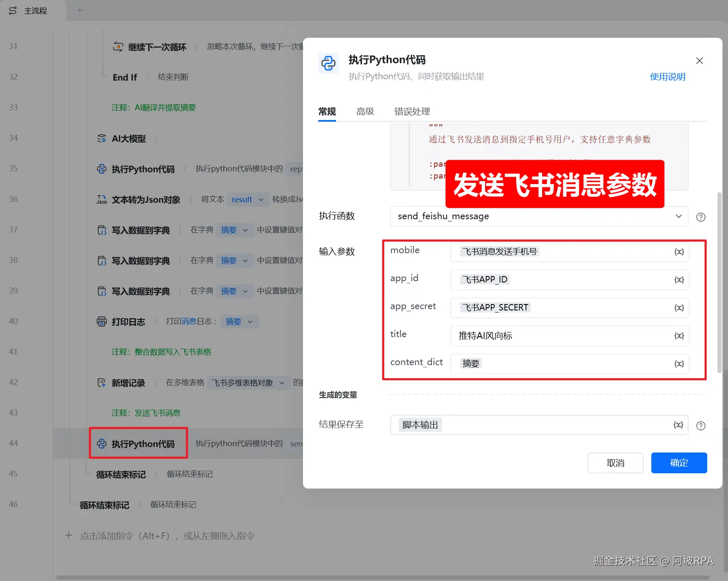728x581 pixels.
Task: Click the 新增记录 step icon
Action: coord(102,383)
